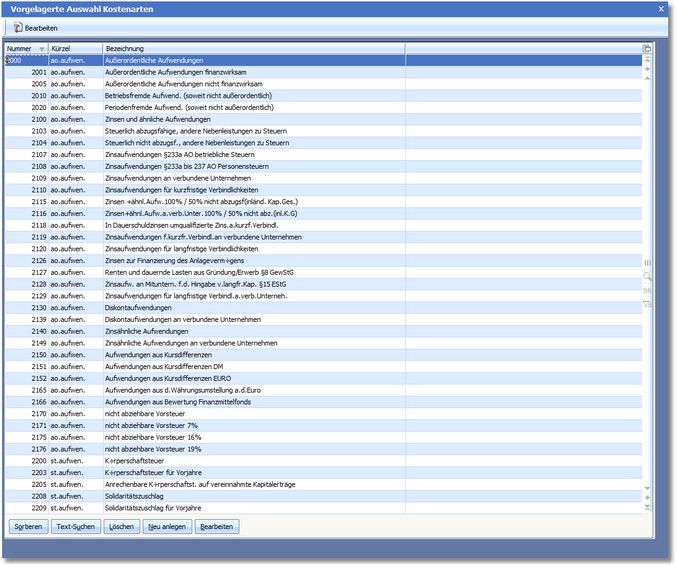Jump to last record with bottom arrow
Screen dimensions: 677x567
point(647,509)
